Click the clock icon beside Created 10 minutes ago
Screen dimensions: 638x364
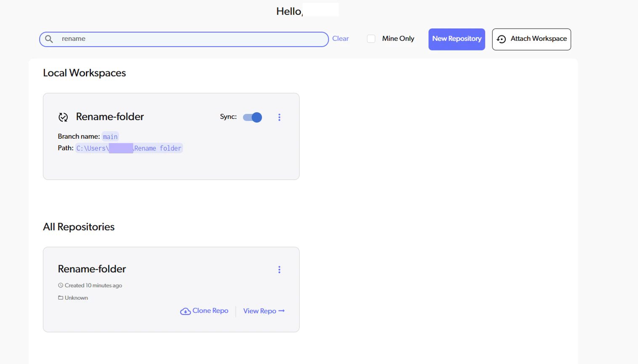point(60,285)
